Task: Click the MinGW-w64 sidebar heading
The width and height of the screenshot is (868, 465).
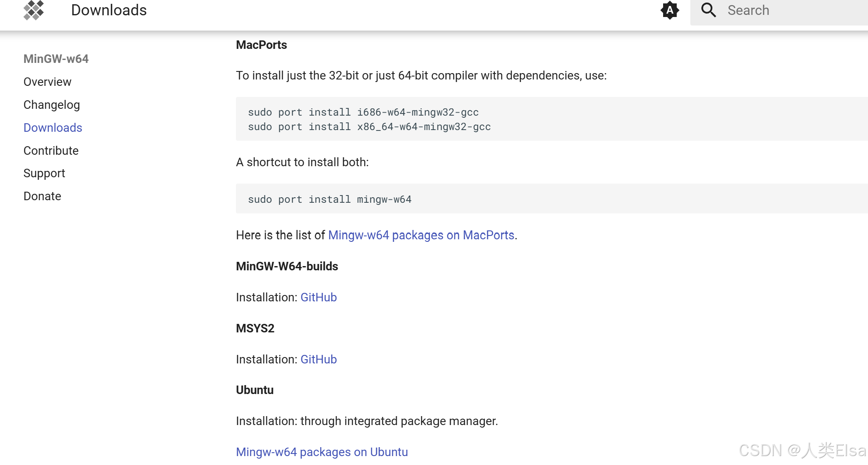Action: [56, 59]
